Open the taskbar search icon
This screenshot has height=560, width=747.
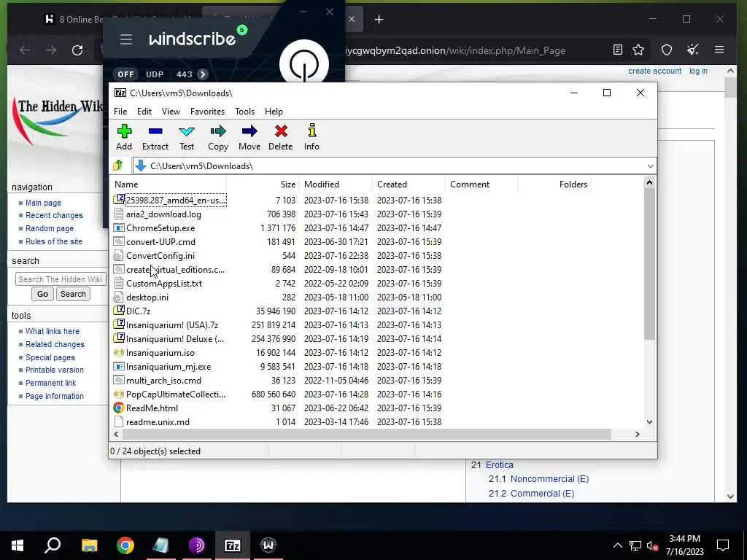[53, 545]
